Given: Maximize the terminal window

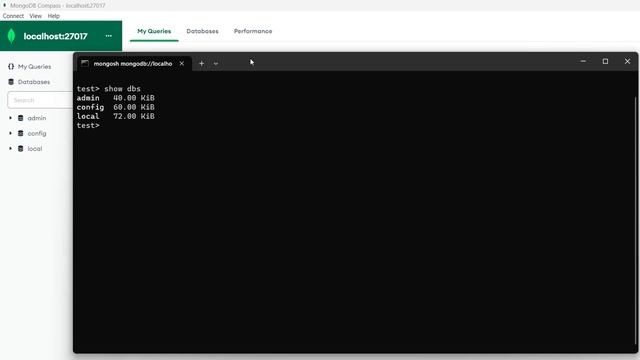Looking at the screenshot, I should pyautogui.click(x=605, y=61).
